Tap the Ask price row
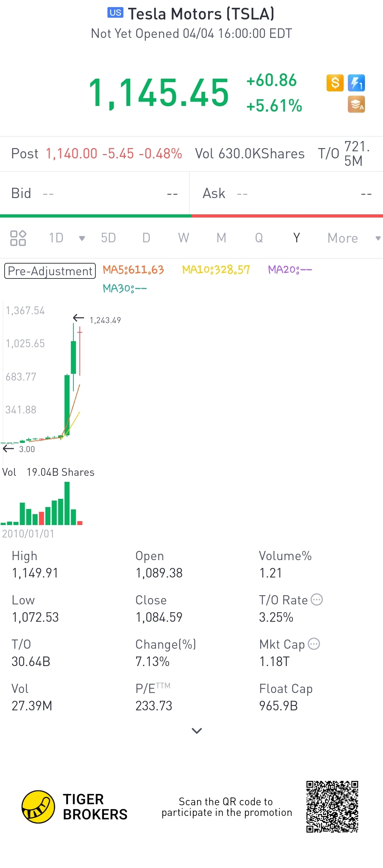 (287, 193)
